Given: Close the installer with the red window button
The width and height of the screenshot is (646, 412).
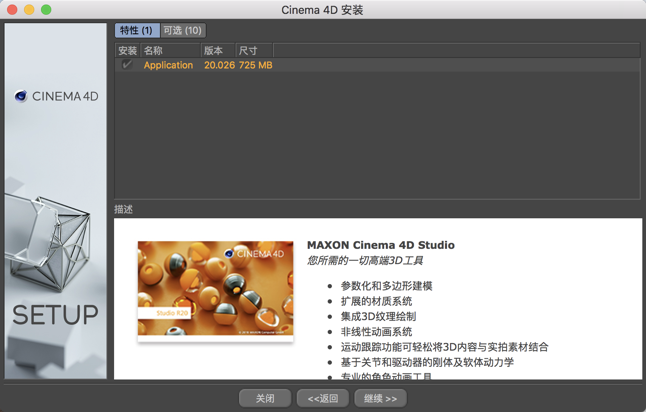Looking at the screenshot, I should pyautogui.click(x=12, y=9).
